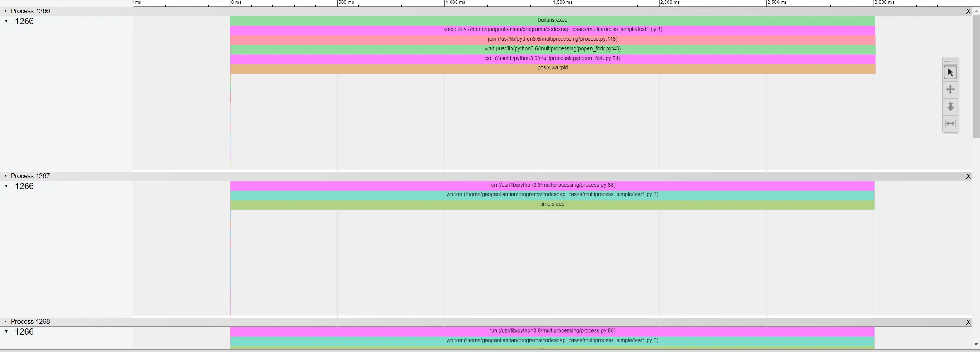This screenshot has height=352, width=980.
Task: Click the 1,500 ms ruler mark
Action: click(562, 3)
